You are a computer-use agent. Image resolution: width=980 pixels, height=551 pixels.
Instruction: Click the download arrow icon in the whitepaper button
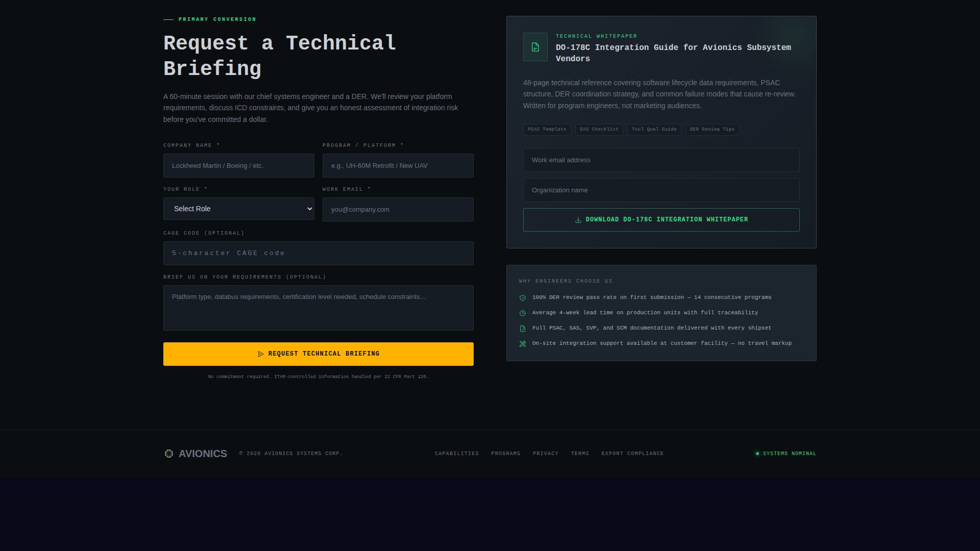tap(577, 219)
